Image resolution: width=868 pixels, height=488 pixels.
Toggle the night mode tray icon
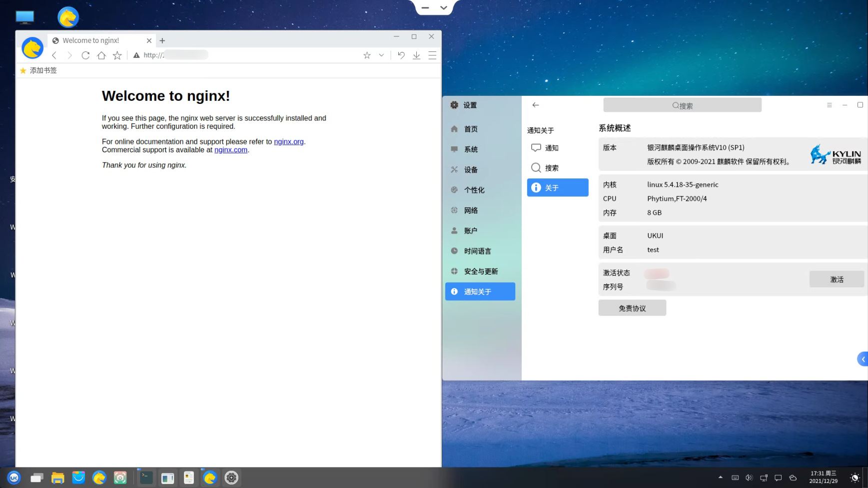tap(855, 478)
